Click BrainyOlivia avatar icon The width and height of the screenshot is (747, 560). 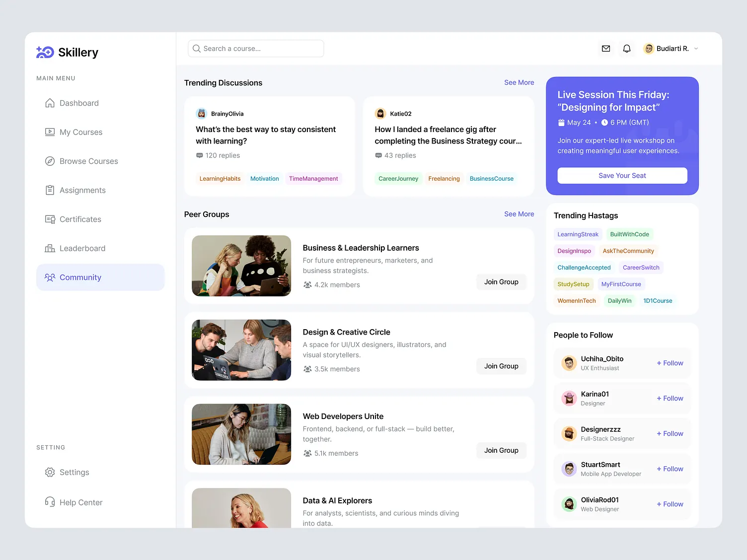point(201,114)
